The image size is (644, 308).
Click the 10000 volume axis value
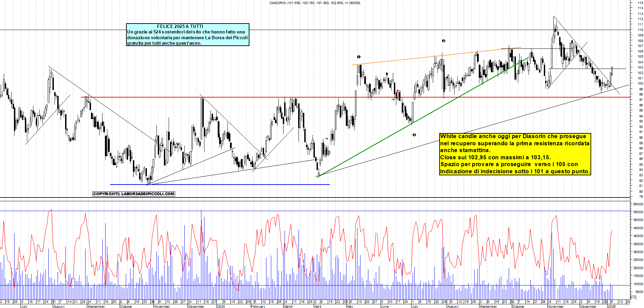click(x=638, y=284)
